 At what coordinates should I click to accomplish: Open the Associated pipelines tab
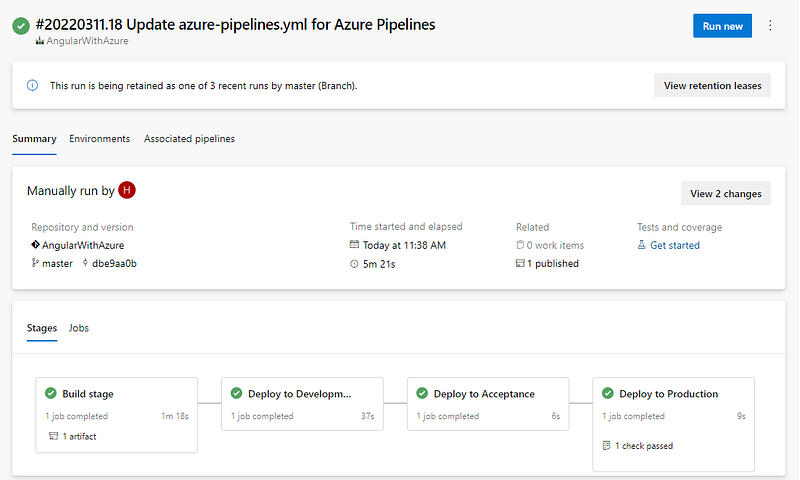click(x=189, y=139)
